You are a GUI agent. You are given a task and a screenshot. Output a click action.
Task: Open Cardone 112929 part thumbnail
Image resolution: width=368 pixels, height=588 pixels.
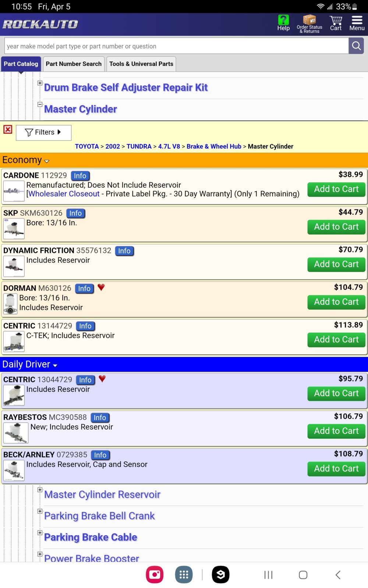click(14, 191)
